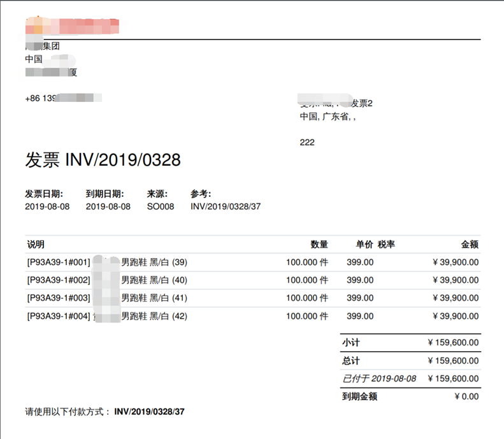Click the invoice title 发票 INV/2019/0328
The height and width of the screenshot is (439, 504).
click(103, 160)
